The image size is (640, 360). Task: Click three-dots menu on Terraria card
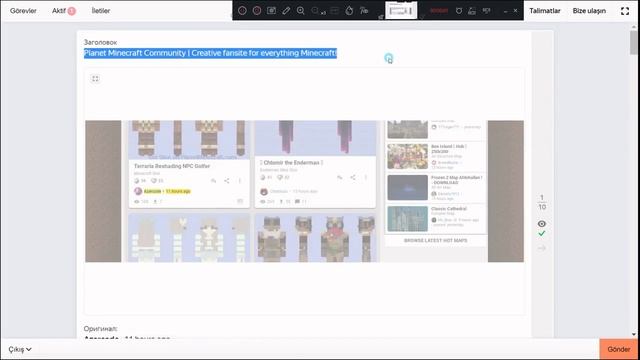(240, 180)
